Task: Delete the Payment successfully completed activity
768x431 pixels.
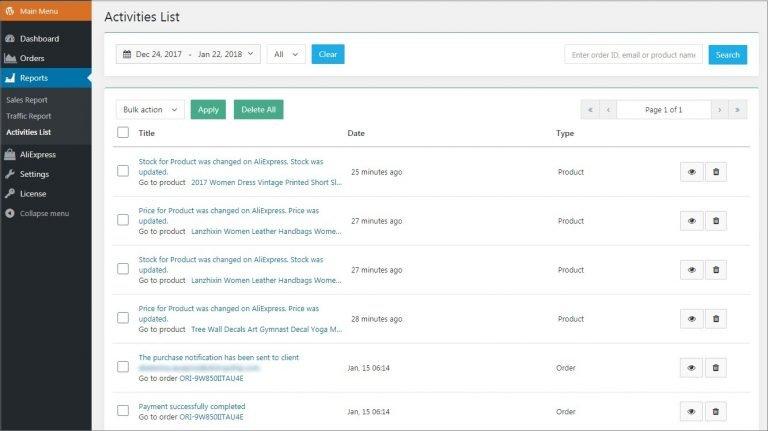Action: point(715,411)
